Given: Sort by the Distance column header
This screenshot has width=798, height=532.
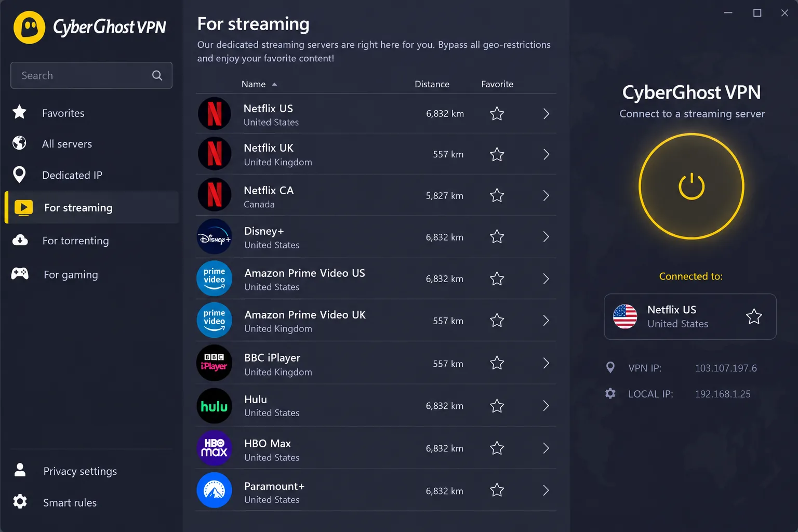Looking at the screenshot, I should coord(432,84).
